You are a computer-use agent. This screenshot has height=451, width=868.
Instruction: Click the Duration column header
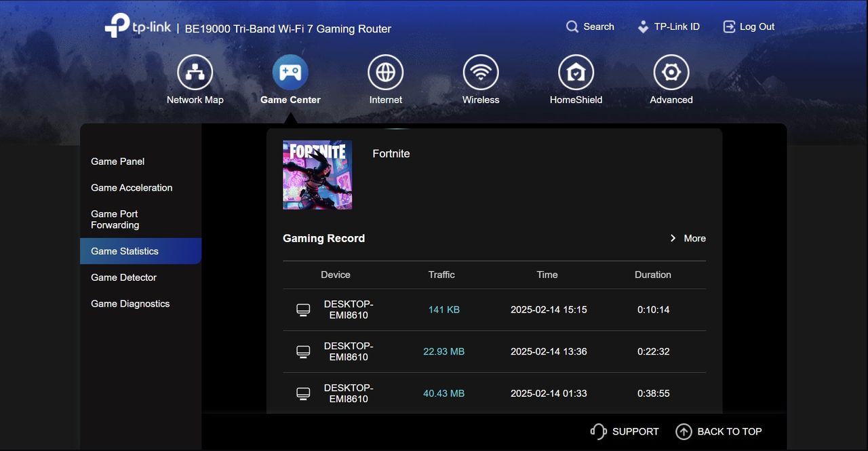(653, 275)
